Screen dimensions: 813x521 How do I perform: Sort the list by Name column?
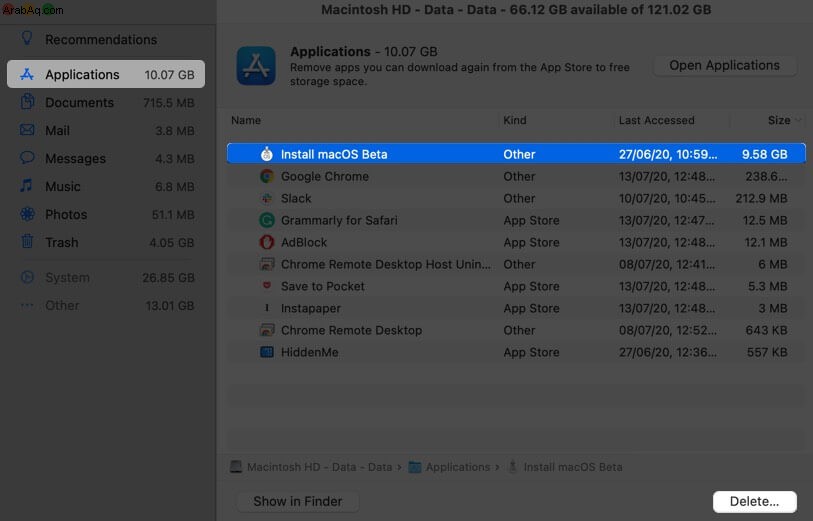(246, 120)
